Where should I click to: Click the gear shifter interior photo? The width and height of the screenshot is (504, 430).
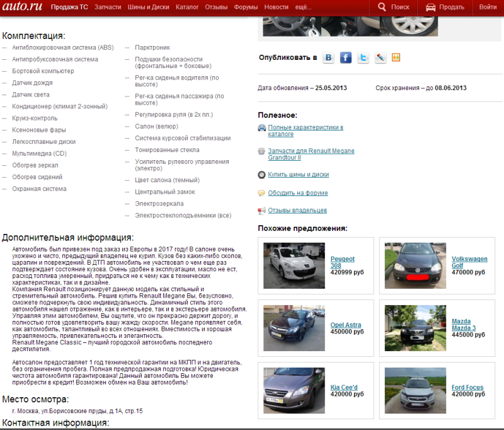tap(350, 26)
